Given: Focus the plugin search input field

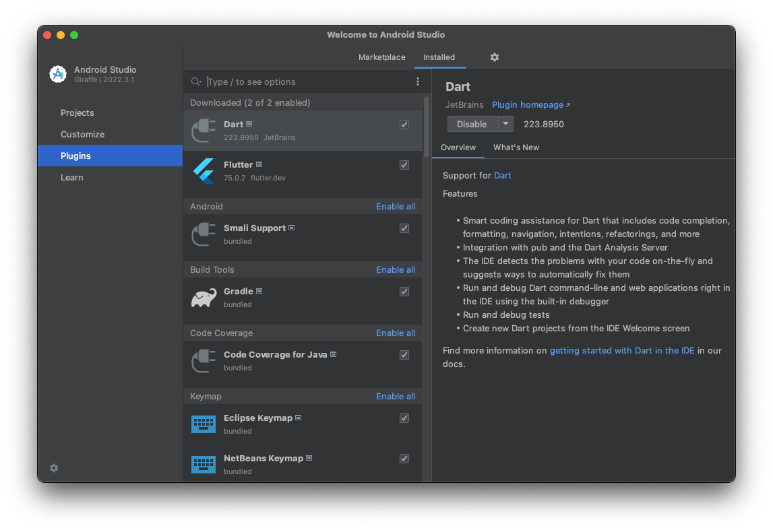Looking at the screenshot, I should (308, 81).
